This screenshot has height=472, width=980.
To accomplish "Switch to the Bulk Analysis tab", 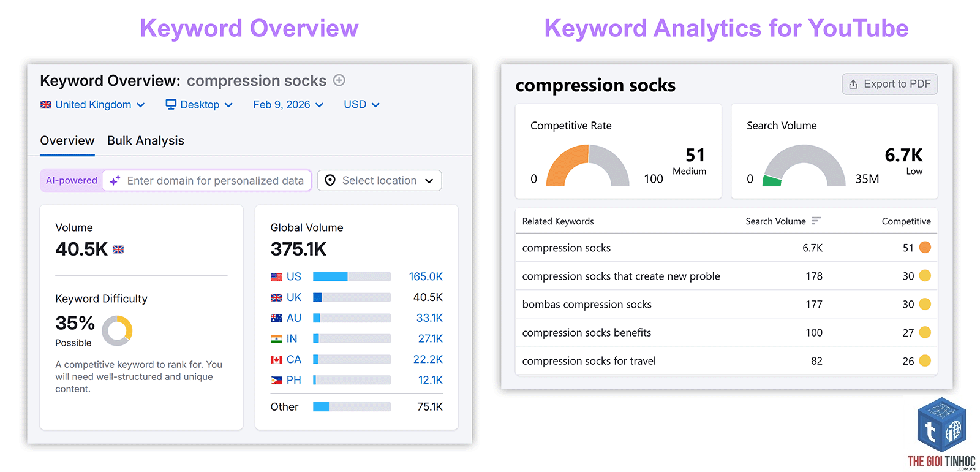I will [x=146, y=140].
